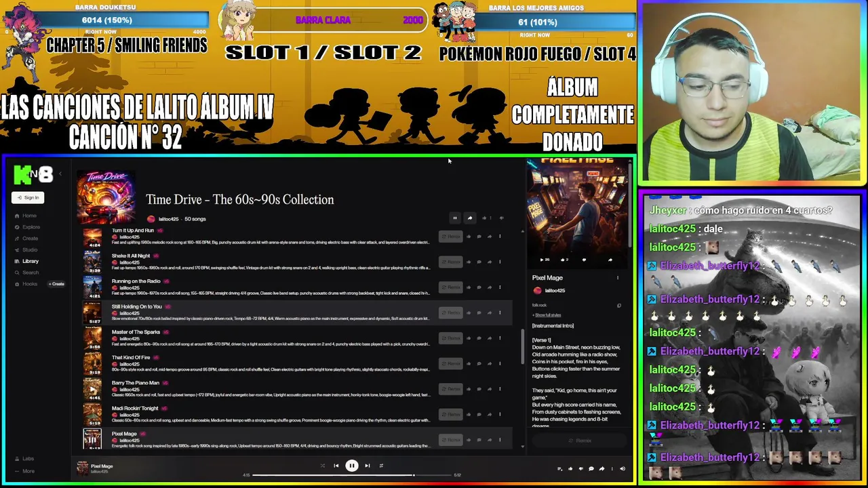Open comments from player bar
Screen dimensions: 868x488
click(591, 468)
